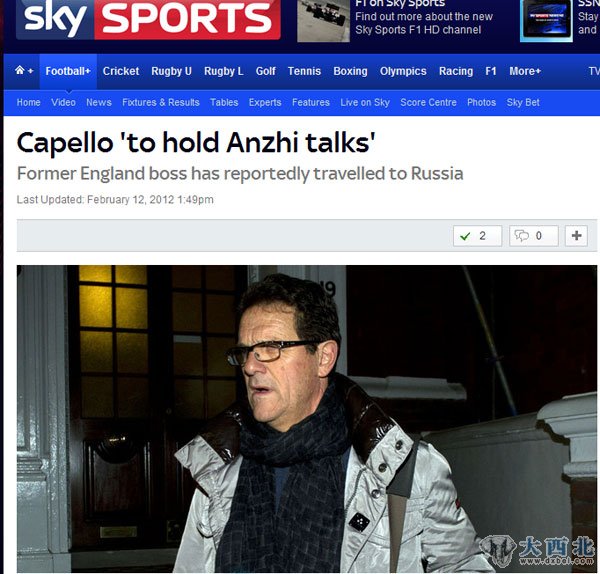The height and width of the screenshot is (574, 600).
Task: Open the F1 race car thumbnail
Action: tap(323, 21)
